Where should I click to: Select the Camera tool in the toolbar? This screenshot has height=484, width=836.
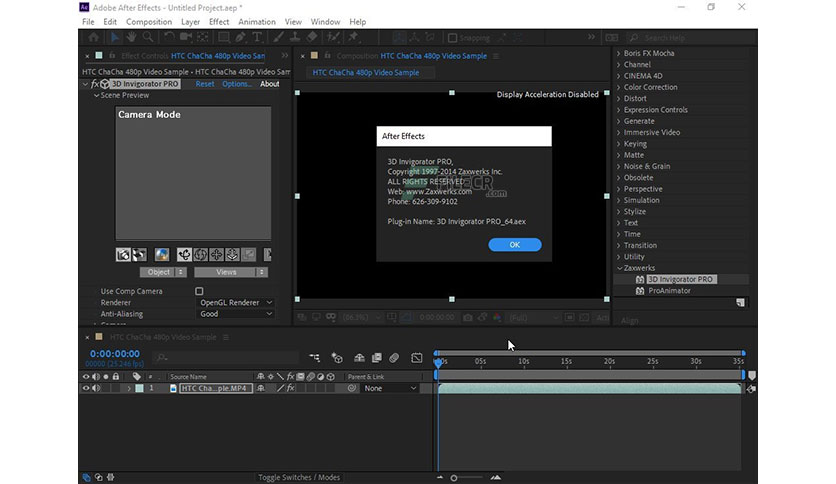[186, 37]
